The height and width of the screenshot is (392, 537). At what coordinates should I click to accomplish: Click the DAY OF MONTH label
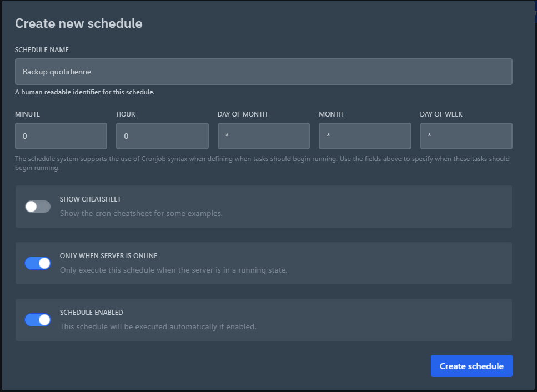click(x=242, y=114)
